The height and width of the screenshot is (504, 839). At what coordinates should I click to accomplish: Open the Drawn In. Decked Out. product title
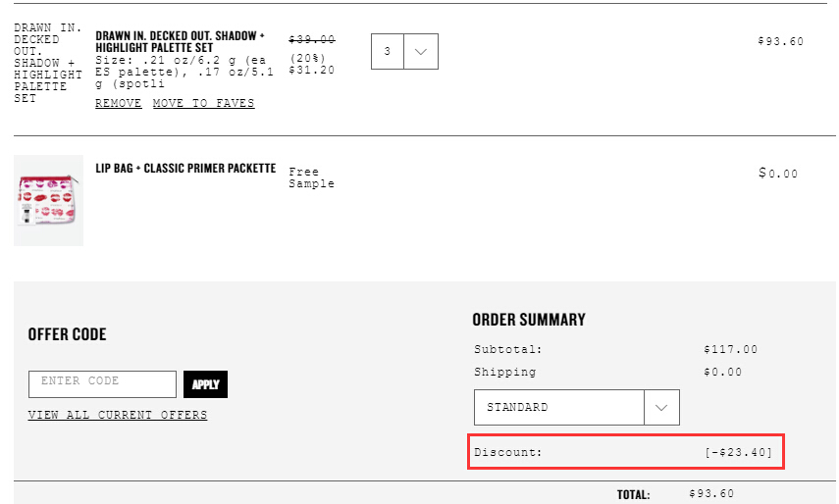(181, 42)
